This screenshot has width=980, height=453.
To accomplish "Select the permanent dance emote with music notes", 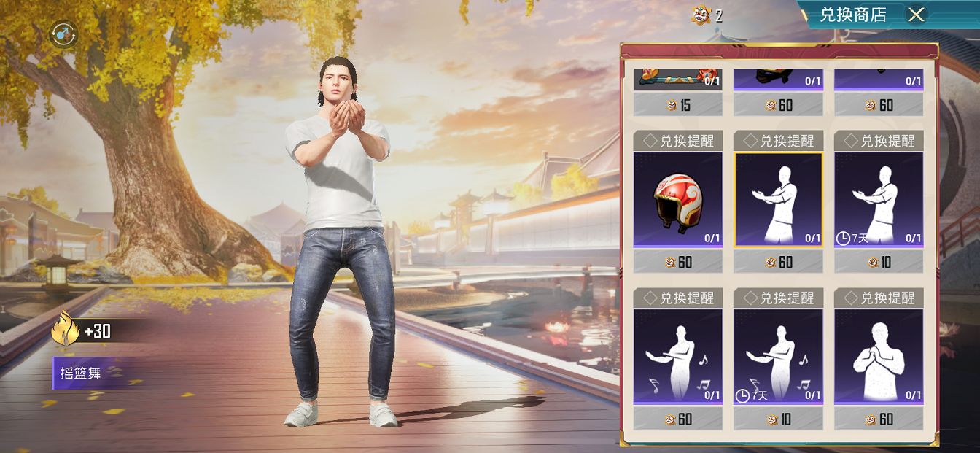I will (677, 357).
